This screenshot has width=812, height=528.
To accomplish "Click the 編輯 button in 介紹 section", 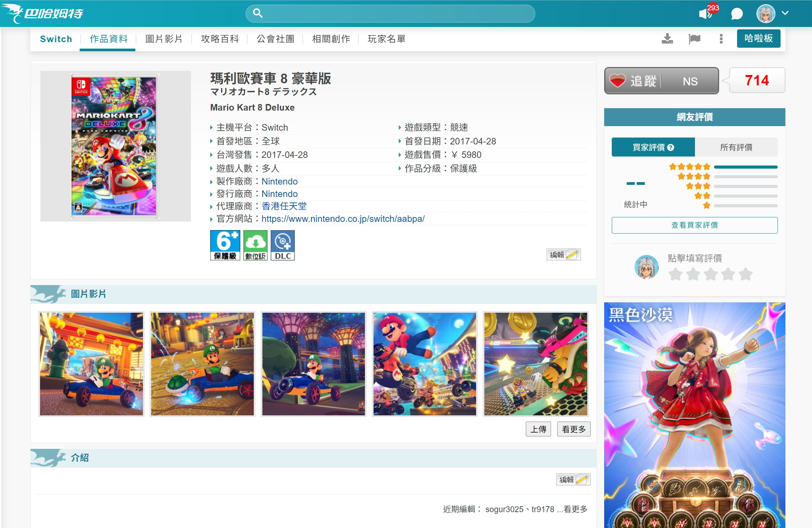I will point(573,480).
